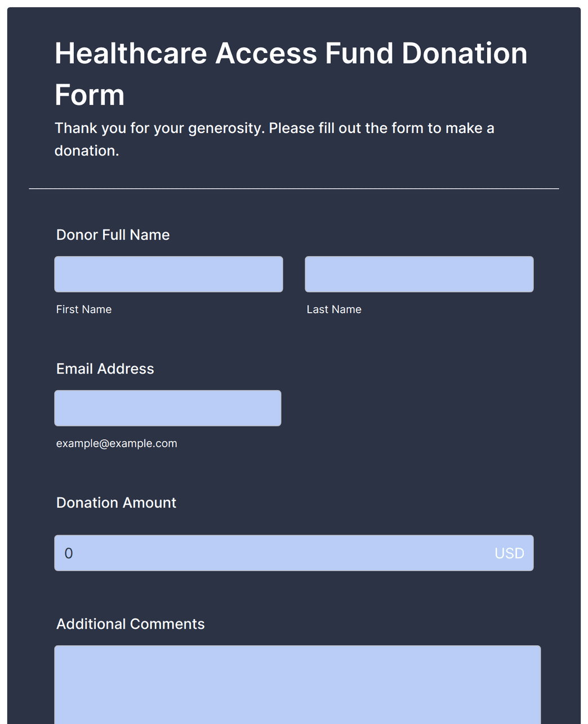Screen dimensions: 588x724
Task: Click inside the Additional Comments text area
Action: pyautogui.click(x=297, y=685)
